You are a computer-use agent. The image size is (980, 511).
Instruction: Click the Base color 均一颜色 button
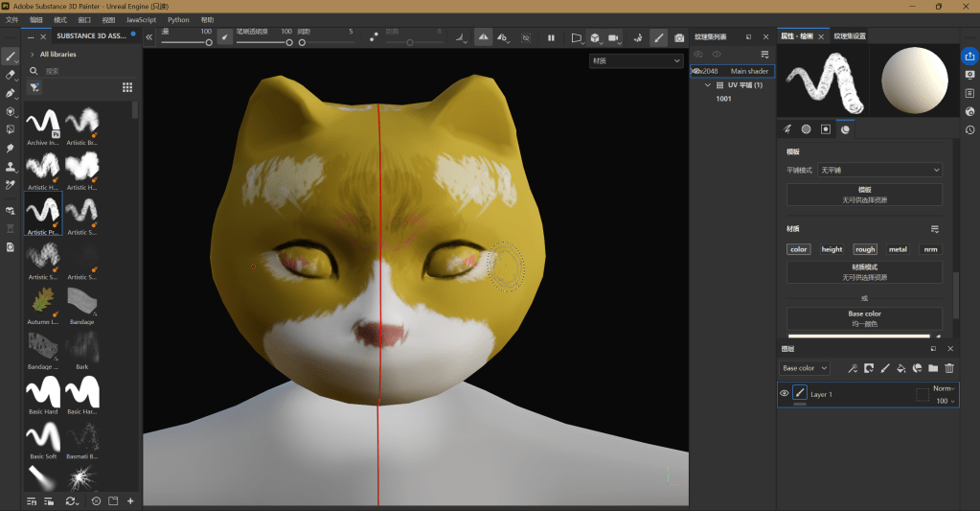(864, 318)
